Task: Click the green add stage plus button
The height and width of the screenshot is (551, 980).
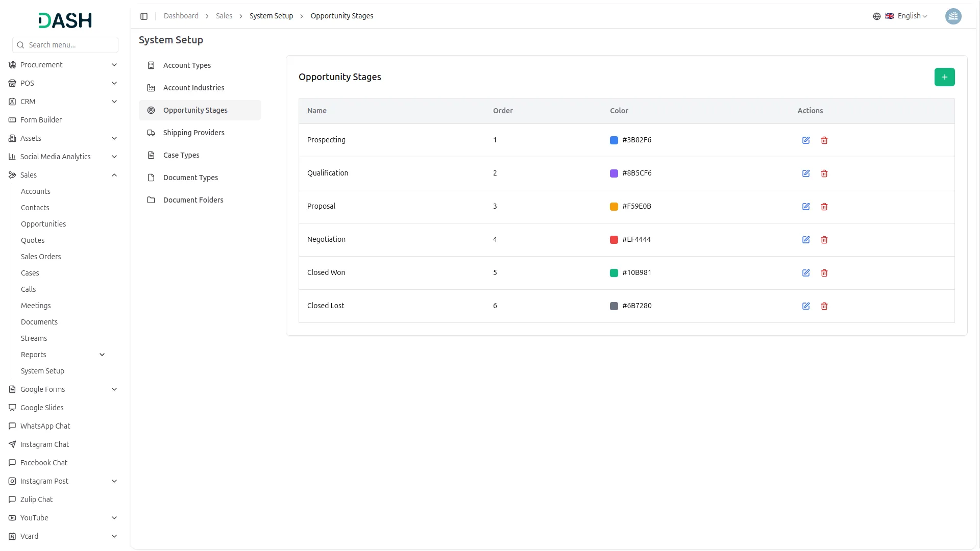Action: point(944,77)
